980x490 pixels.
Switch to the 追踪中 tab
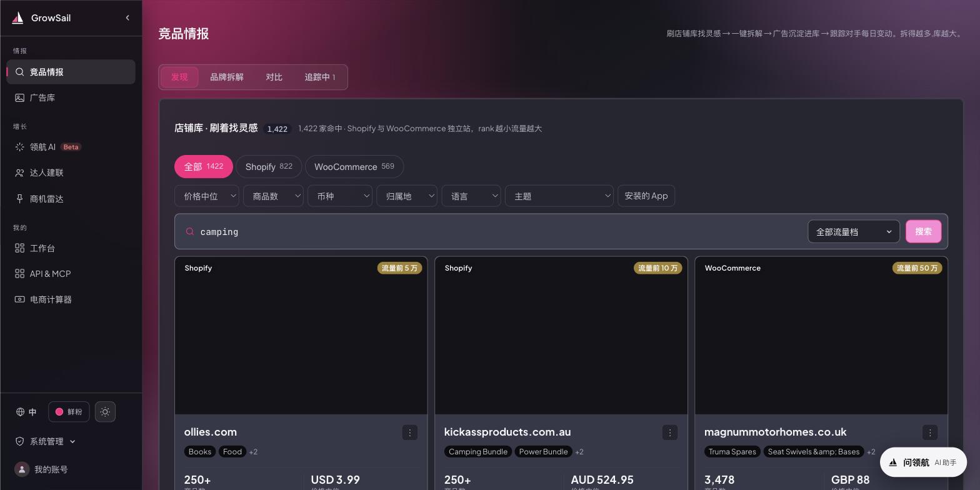click(x=320, y=77)
